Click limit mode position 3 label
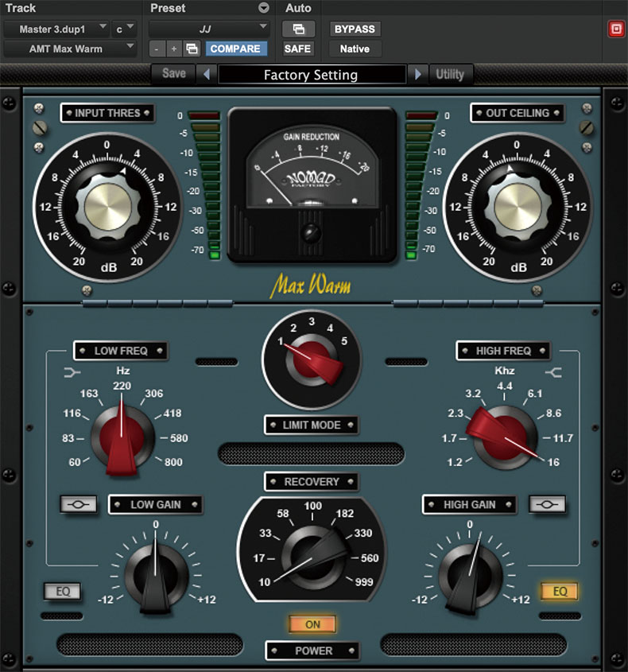 (x=312, y=321)
